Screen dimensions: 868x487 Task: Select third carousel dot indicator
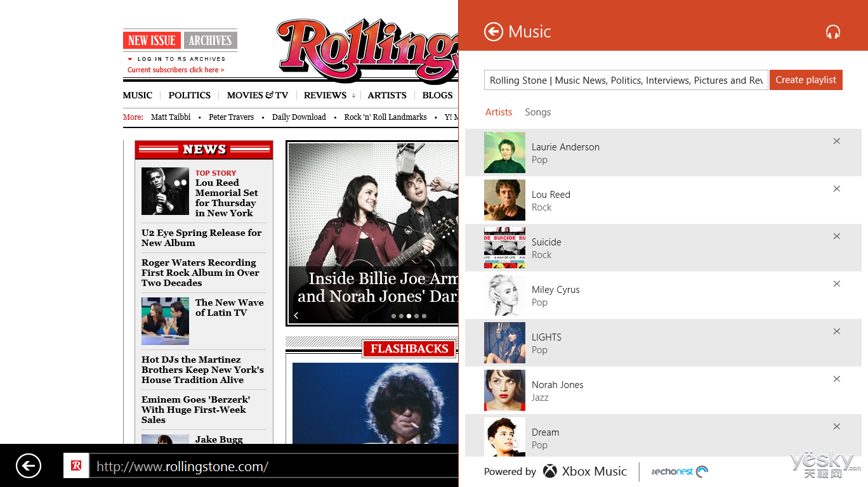point(409,316)
